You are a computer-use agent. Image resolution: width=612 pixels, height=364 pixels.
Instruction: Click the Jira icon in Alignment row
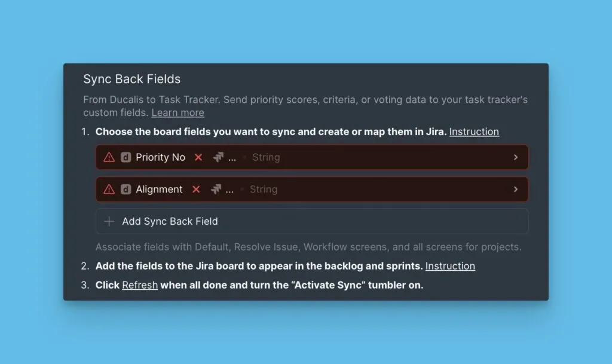click(x=216, y=189)
